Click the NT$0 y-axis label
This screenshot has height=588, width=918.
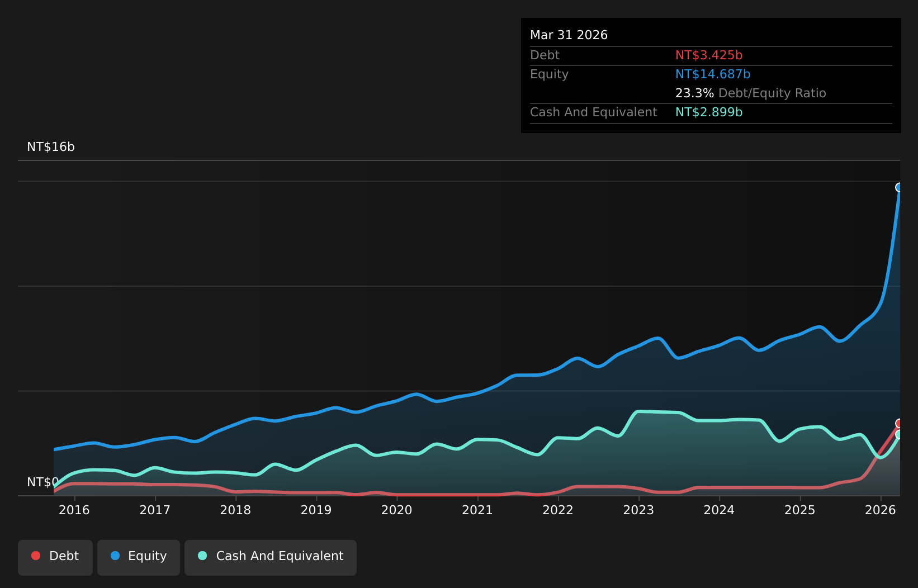click(x=42, y=482)
